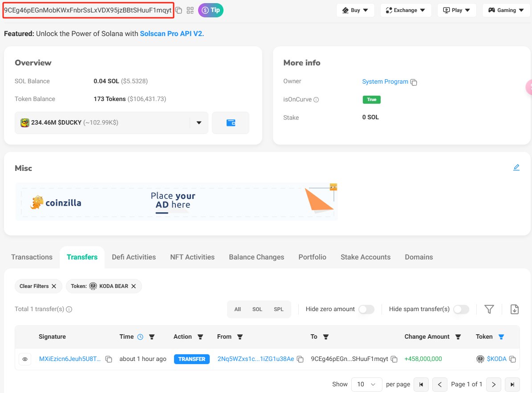Open the Stake Accounts tab

pos(365,257)
